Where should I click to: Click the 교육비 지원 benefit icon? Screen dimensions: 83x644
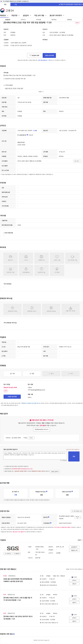pyautogui.click(x=57, y=258)
